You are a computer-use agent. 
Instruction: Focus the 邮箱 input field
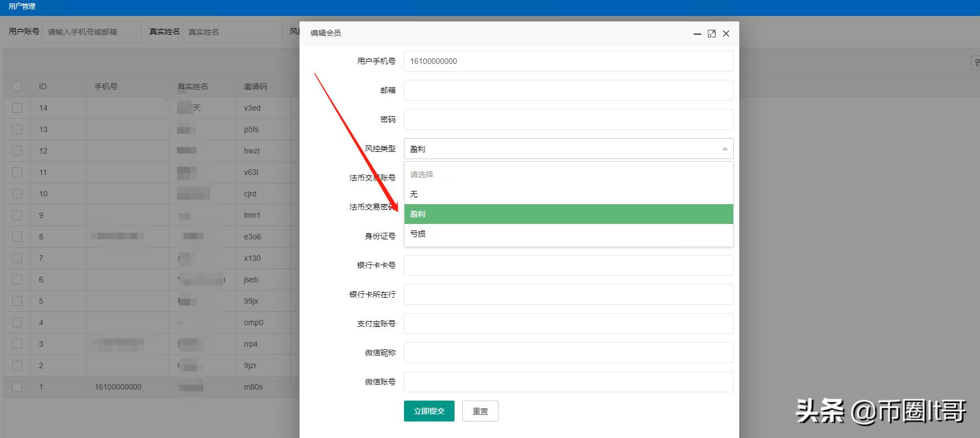[569, 90]
